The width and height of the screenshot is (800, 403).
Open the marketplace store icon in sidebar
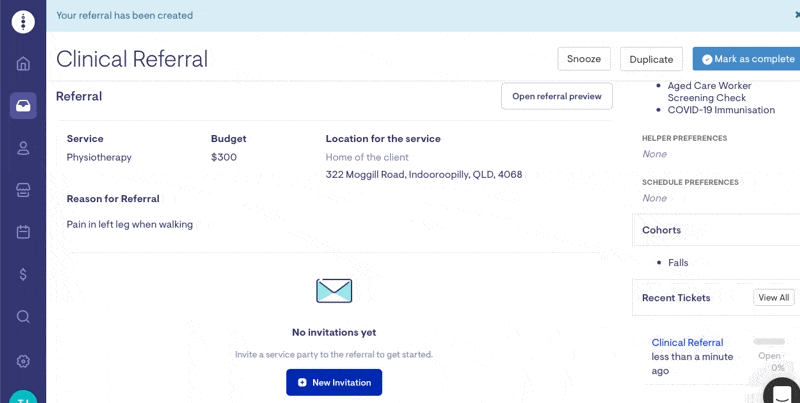click(x=23, y=190)
